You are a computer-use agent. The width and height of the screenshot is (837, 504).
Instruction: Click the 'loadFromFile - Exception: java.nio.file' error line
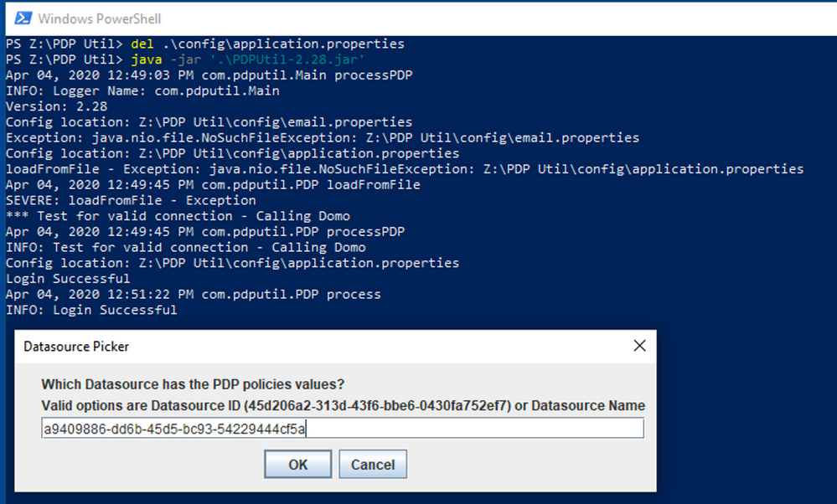pyautogui.click(x=405, y=169)
